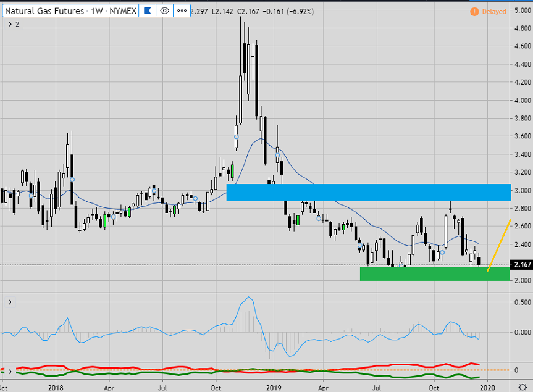Click the Natural Gas Futures symbol title
Viewport: 533px width, 392px height.
pyautogui.click(x=70, y=11)
